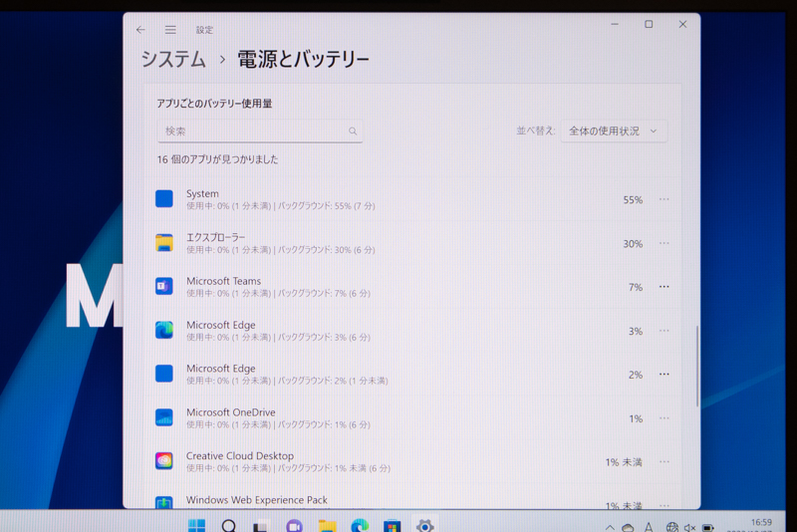This screenshot has width=797, height=532.
Task: Click the Microsoft OneDrive app icon
Action: 164,417
